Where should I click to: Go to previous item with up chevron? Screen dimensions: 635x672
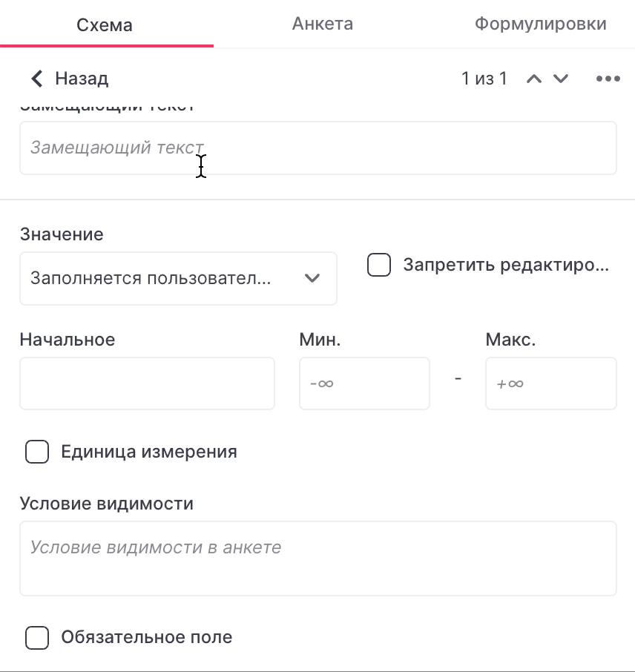[534, 79]
